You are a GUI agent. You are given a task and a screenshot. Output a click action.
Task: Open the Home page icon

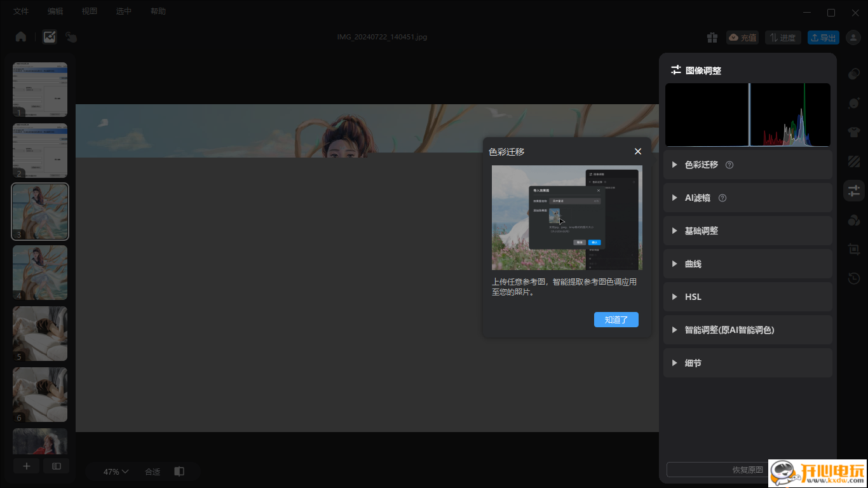click(x=20, y=36)
